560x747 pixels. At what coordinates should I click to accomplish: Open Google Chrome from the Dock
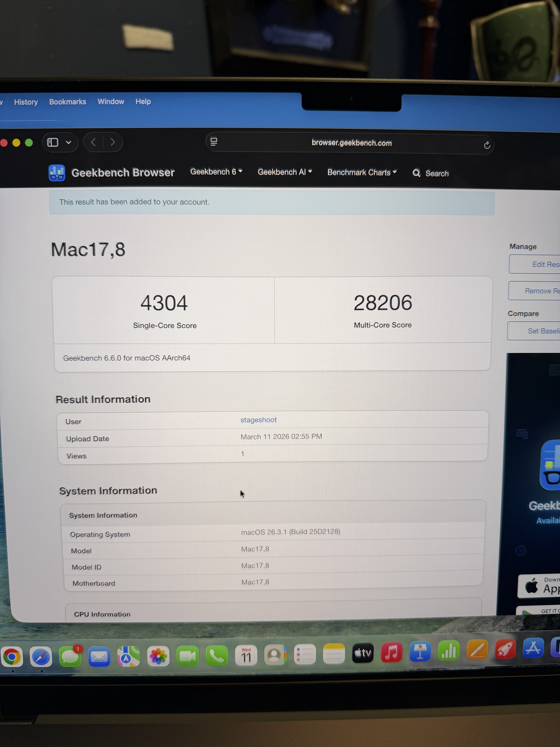tap(12, 657)
